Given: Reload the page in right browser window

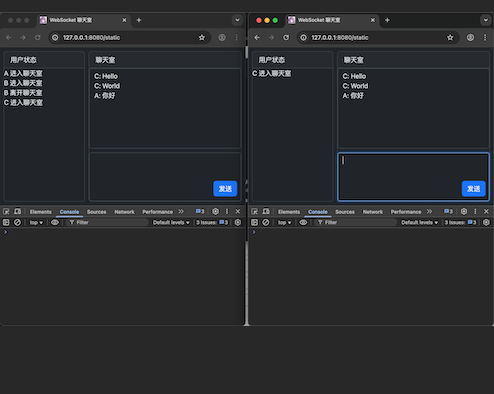Looking at the screenshot, I should point(286,37).
